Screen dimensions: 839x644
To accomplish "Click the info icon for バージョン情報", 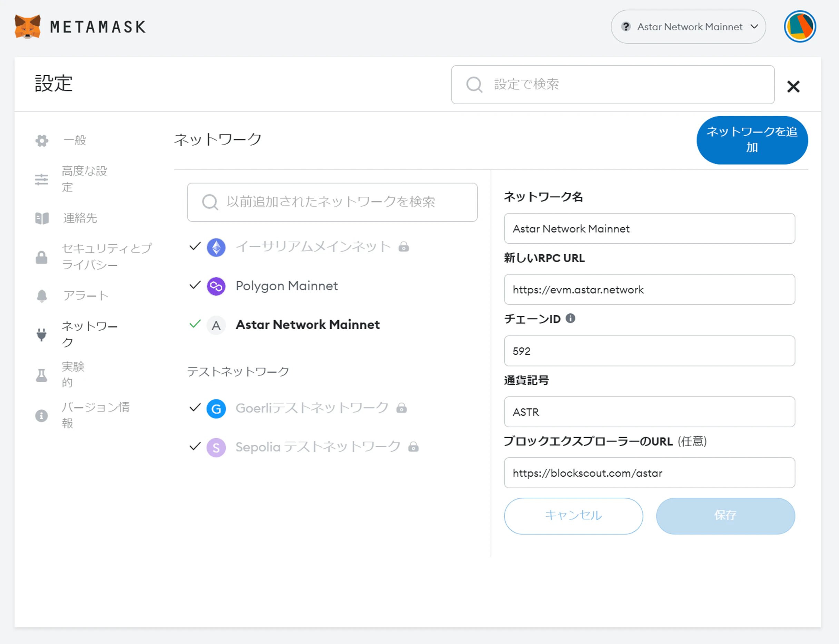I will pyautogui.click(x=41, y=416).
